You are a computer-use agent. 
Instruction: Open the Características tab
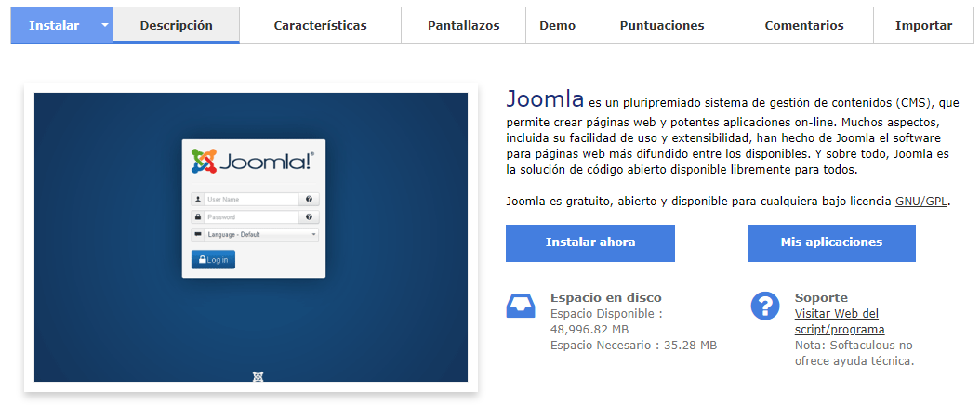tap(320, 26)
